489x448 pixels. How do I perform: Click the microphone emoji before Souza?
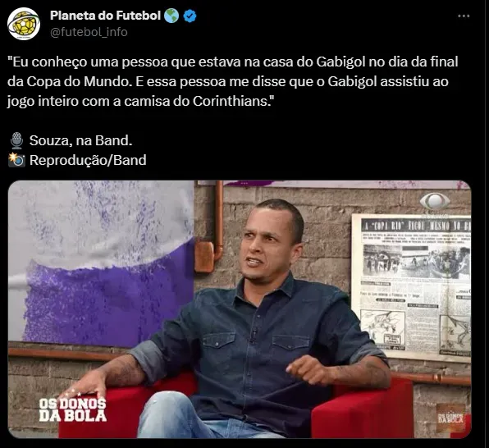[16, 140]
